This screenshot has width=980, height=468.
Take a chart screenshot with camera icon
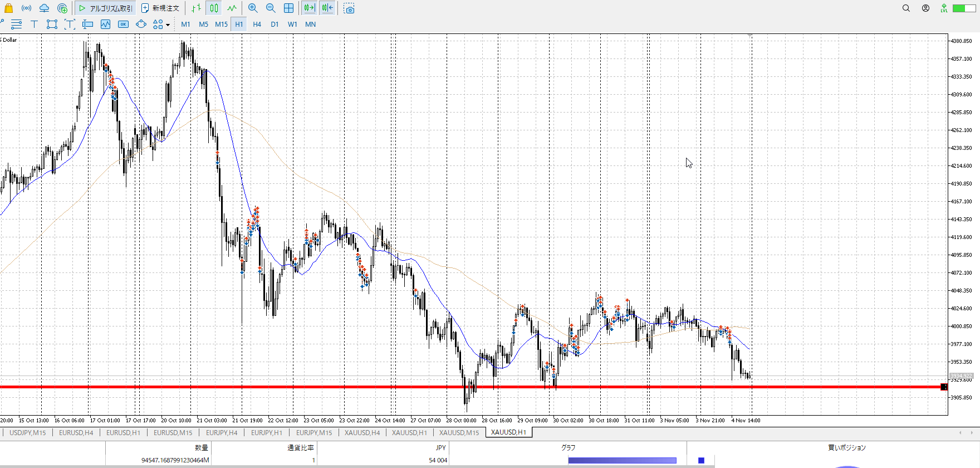(x=349, y=8)
